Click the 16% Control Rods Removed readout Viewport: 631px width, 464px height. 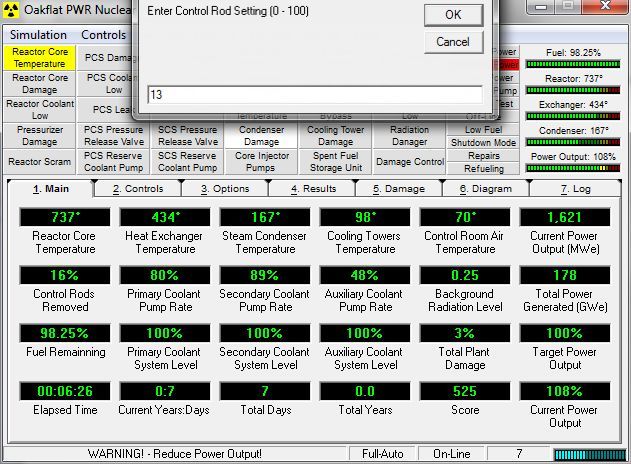[65, 275]
